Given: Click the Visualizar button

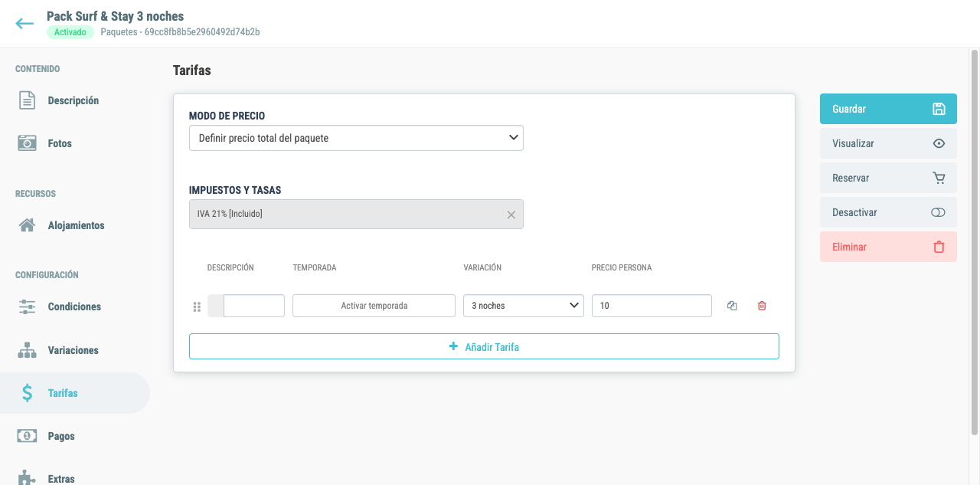Looking at the screenshot, I should pos(888,143).
